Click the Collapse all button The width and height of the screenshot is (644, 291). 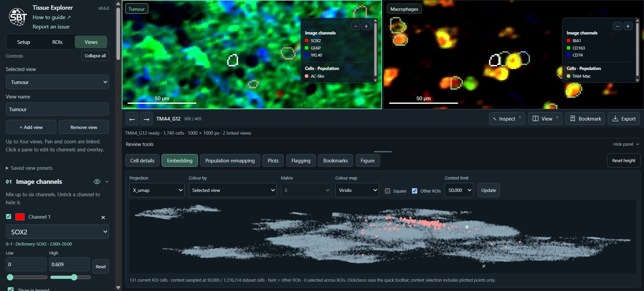[x=95, y=56]
